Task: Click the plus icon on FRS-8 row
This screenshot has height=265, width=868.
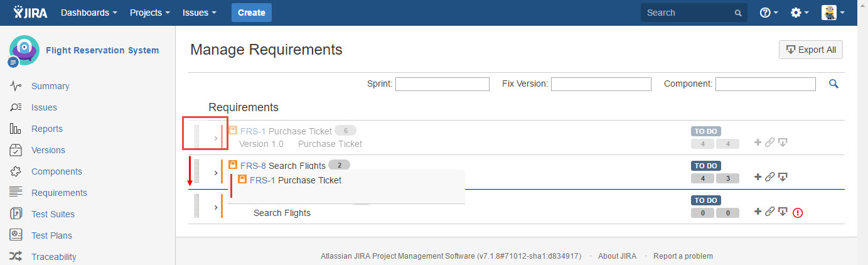Action: pos(758,177)
